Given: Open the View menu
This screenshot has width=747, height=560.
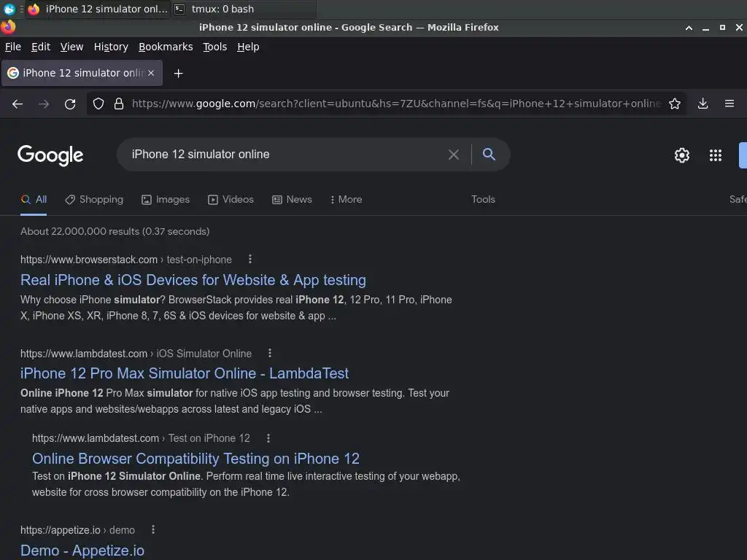Looking at the screenshot, I should pos(71,47).
